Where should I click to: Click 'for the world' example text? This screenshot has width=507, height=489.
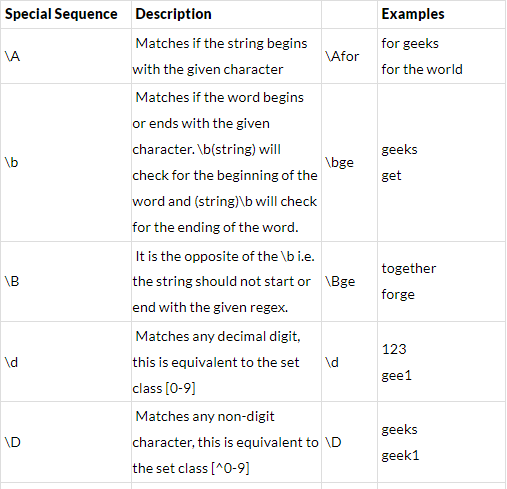422,69
